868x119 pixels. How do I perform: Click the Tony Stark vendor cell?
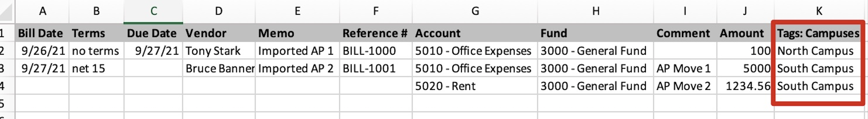click(x=219, y=51)
